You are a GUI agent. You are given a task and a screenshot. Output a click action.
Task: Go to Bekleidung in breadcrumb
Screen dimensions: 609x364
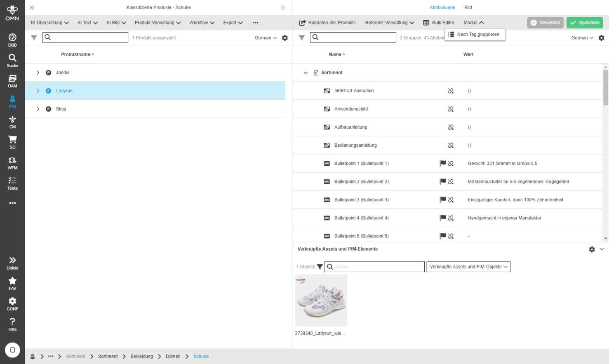[x=142, y=357]
